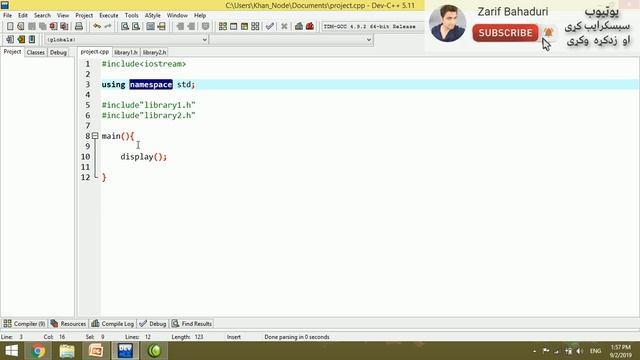The image size is (640, 360).
Task: Switch to the Project sidebar tab
Action: click(12, 52)
